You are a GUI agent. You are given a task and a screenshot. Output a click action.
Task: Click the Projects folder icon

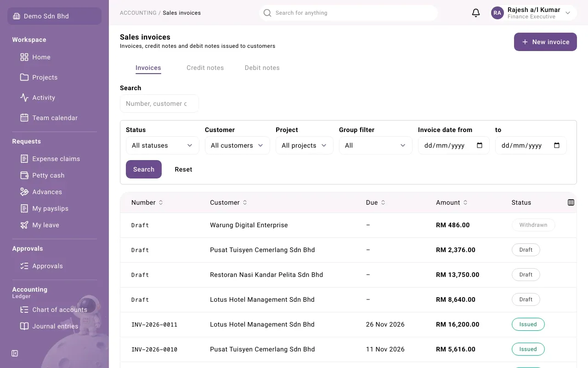pyautogui.click(x=24, y=77)
